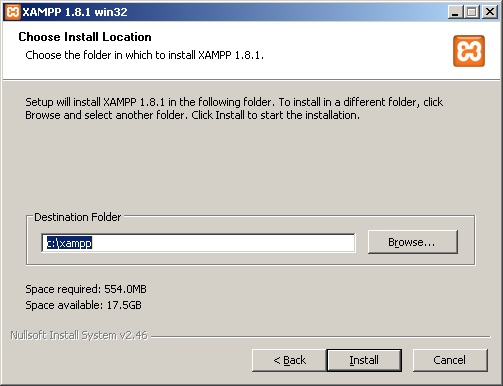Click blank area inside Destination Folder field
503x386 pixels.
(x=223, y=243)
